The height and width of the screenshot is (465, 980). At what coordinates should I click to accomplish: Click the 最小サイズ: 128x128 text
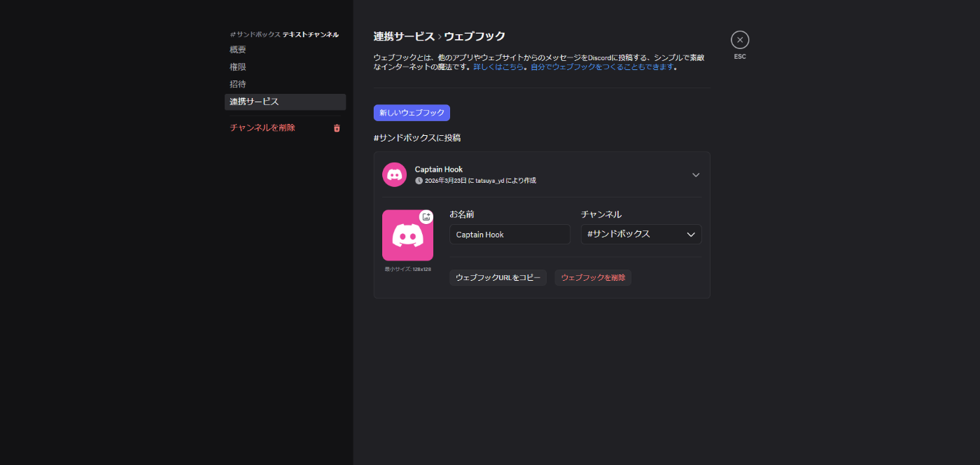click(407, 269)
